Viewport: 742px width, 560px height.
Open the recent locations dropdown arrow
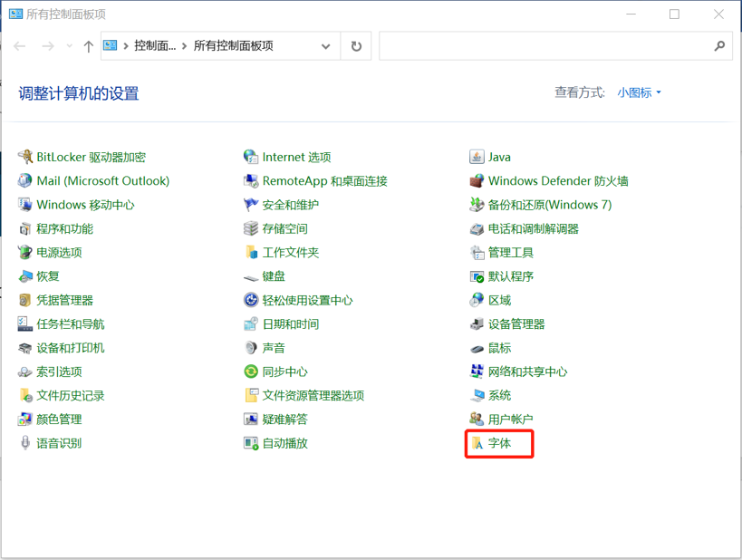coord(70,46)
